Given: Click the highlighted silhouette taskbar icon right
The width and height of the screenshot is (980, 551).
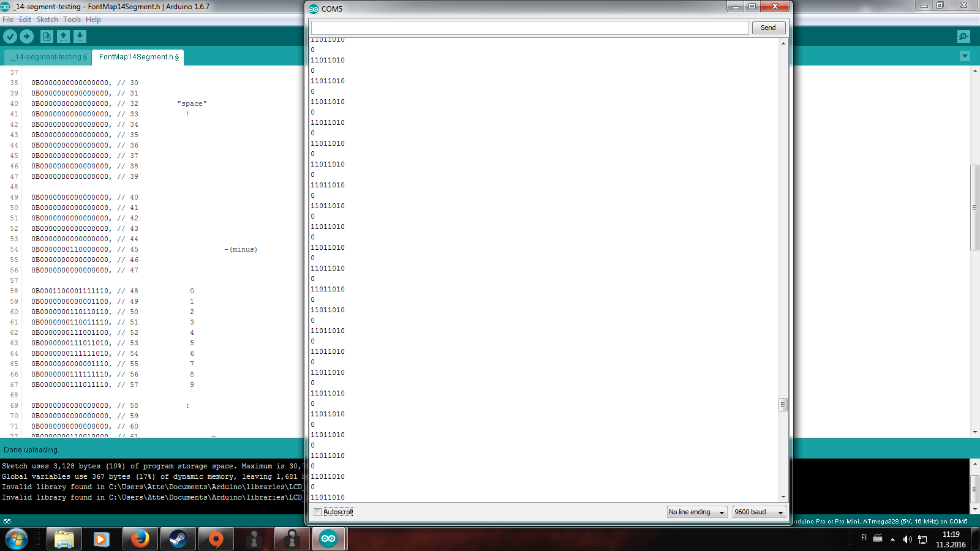Looking at the screenshot, I should (292, 539).
